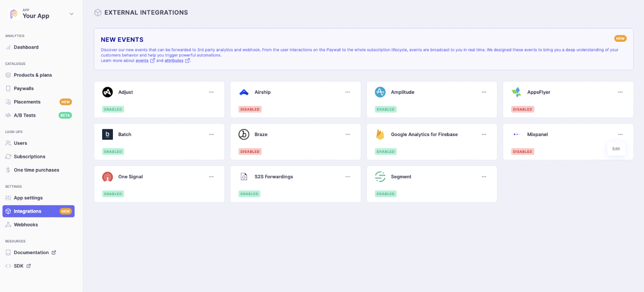Click the AppsFlyer logo icon
The height and width of the screenshot is (292, 644).
[516, 92]
